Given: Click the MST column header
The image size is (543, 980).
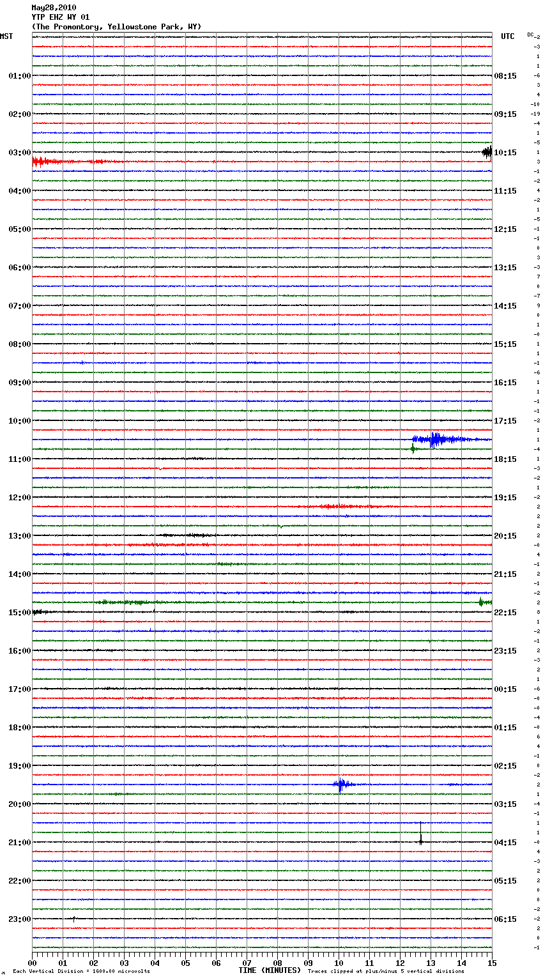Looking at the screenshot, I should click(6, 36).
